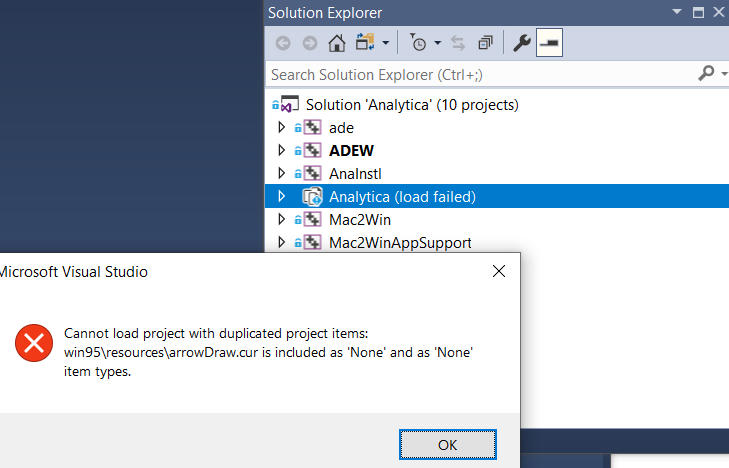Close the Solution Explorer panel
Screen dimensions: 729x468
click(719, 13)
